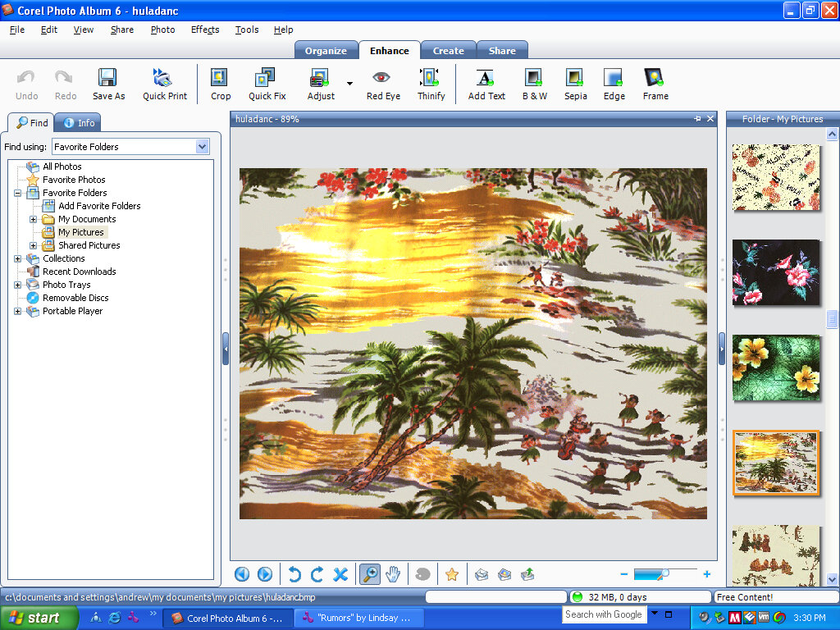Apply the Sepia effect
840x630 pixels.
pyautogui.click(x=575, y=84)
